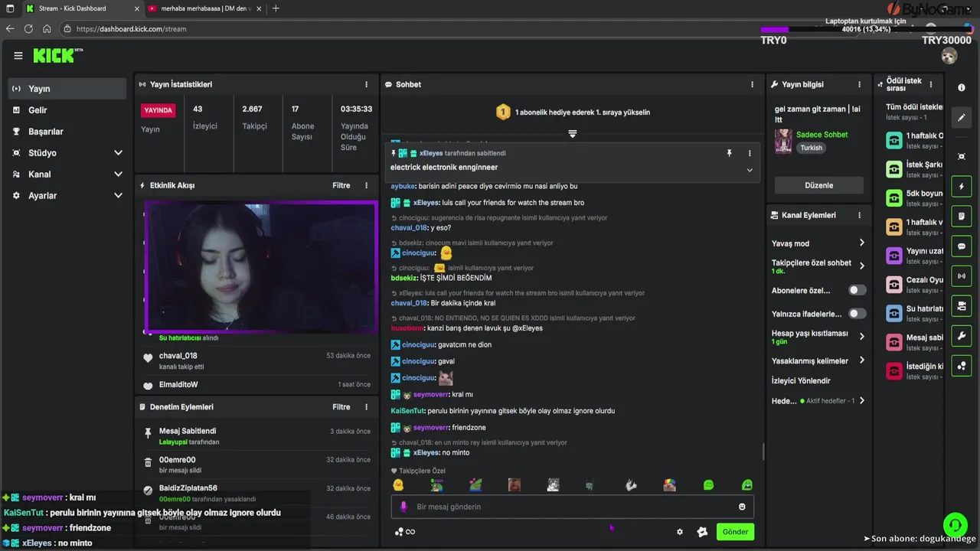Click the document page sidebar icon
Image resolution: width=980 pixels, height=551 pixels.
[962, 217]
